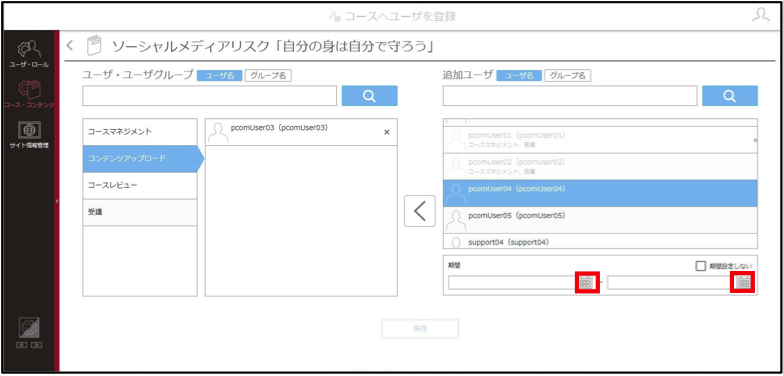Open the gear settings icon in sidebar
This screenshot has height=376, width=783.
click(28, 328)
